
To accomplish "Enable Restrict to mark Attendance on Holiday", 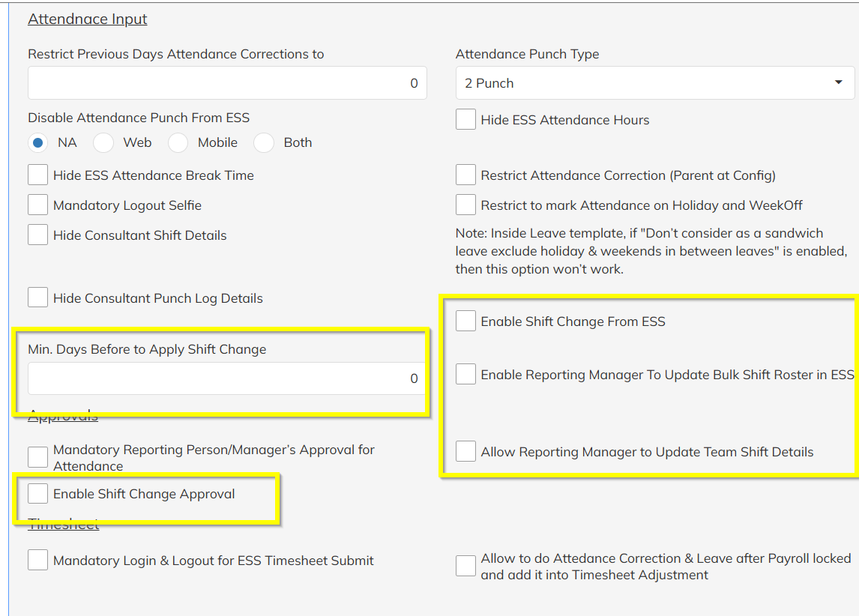I will point(465,205).
